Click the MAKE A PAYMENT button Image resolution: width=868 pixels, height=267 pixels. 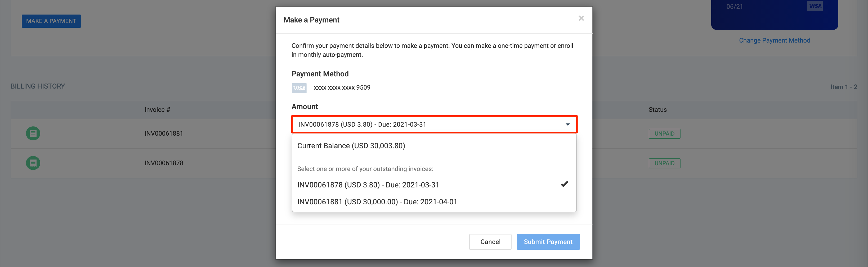[x=51, y=21]
